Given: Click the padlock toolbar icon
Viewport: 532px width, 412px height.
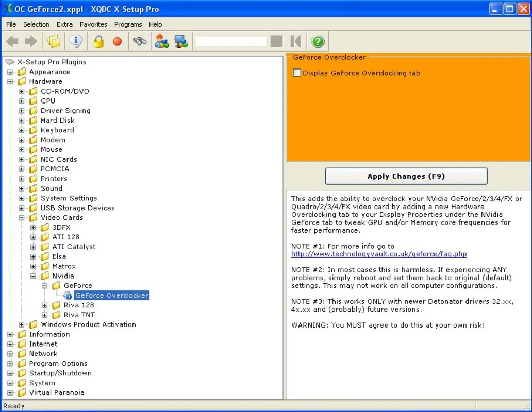Looking at the screenshot, I should 99,41.
